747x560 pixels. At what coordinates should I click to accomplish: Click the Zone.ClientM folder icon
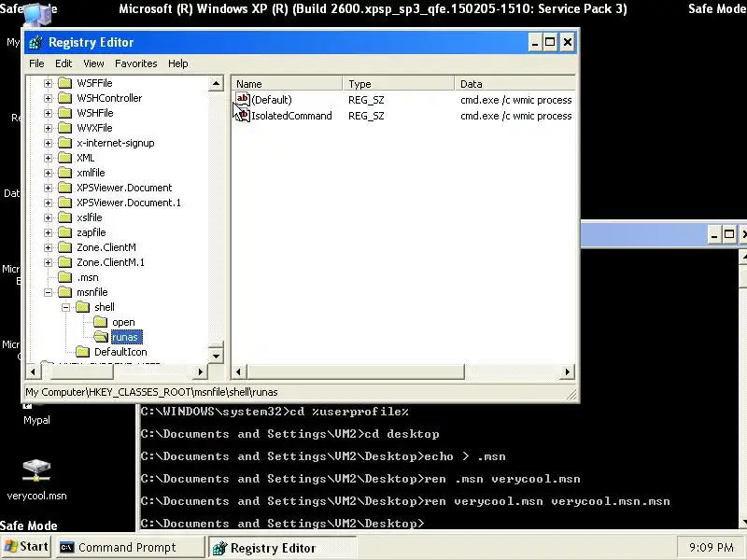click(x=64, y=247)
